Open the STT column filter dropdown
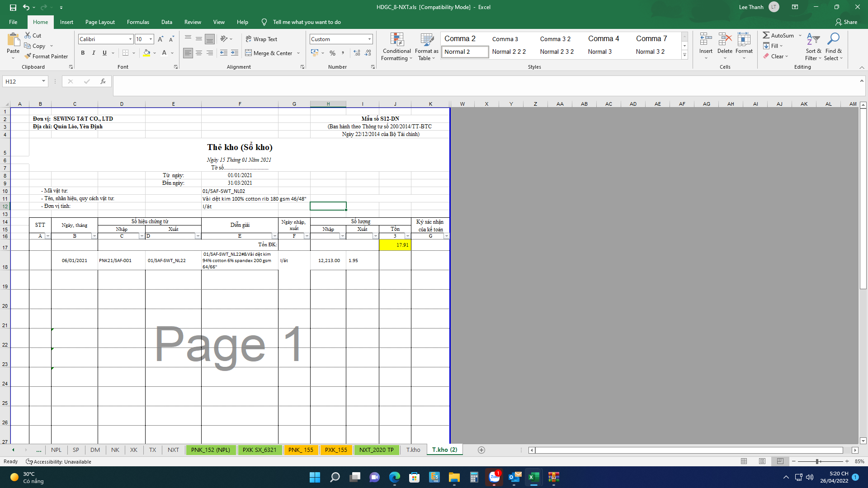 coord(48,236)
